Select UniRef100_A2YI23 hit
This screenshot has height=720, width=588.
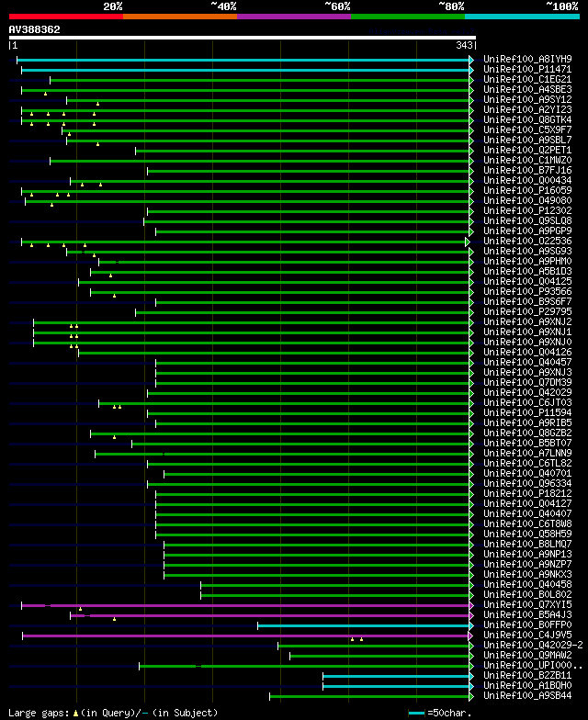pyautogui.click(x=527, y=110)
